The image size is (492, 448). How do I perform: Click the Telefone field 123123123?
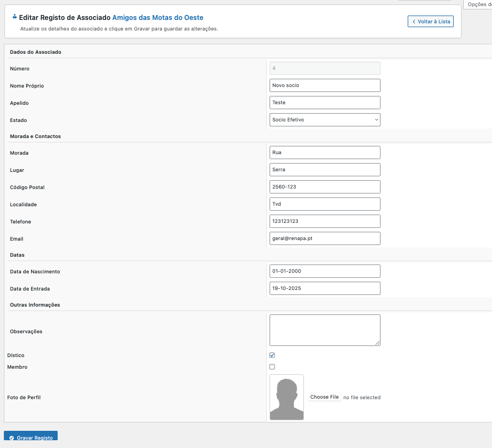pyautogui.click(x=324, y=221)
